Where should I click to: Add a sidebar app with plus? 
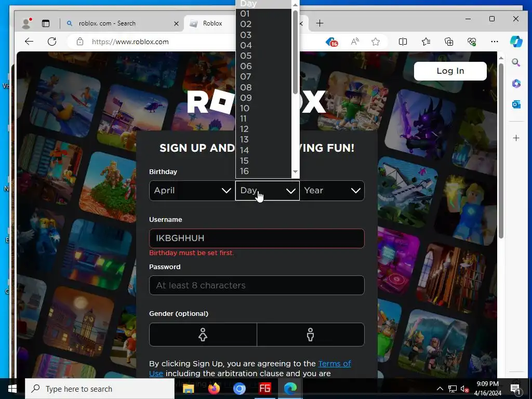pyautogui.click(x=516, y=138)
